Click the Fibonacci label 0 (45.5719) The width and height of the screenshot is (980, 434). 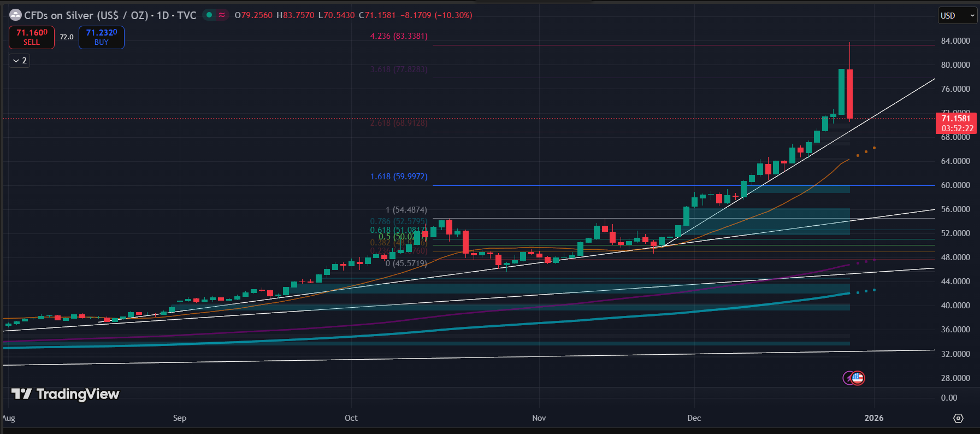tap(406, 263)
